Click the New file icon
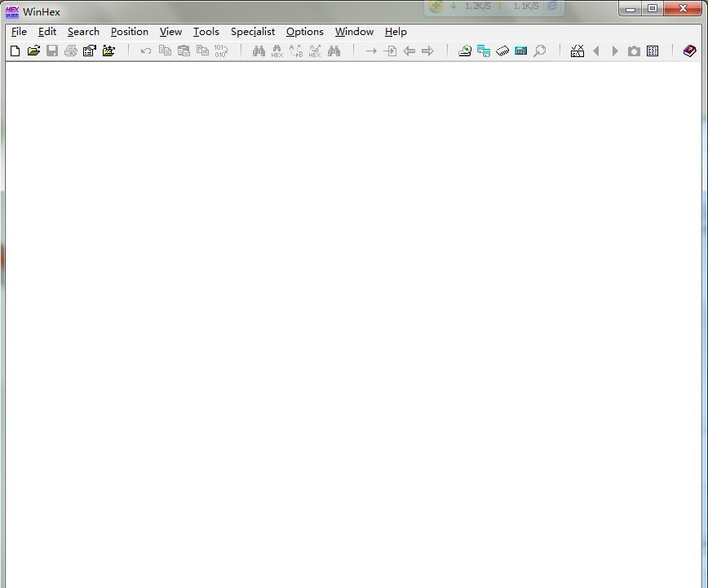The image size is (708, 588). click(15, 51)
